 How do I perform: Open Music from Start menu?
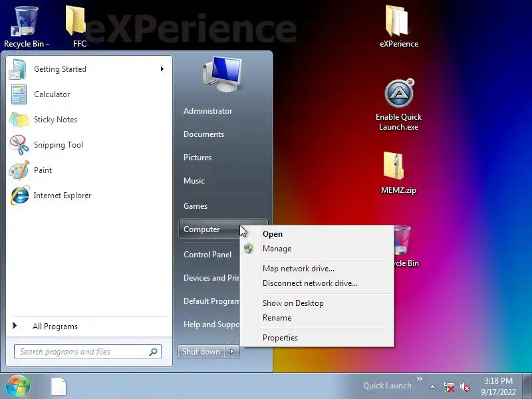(194, 181)
